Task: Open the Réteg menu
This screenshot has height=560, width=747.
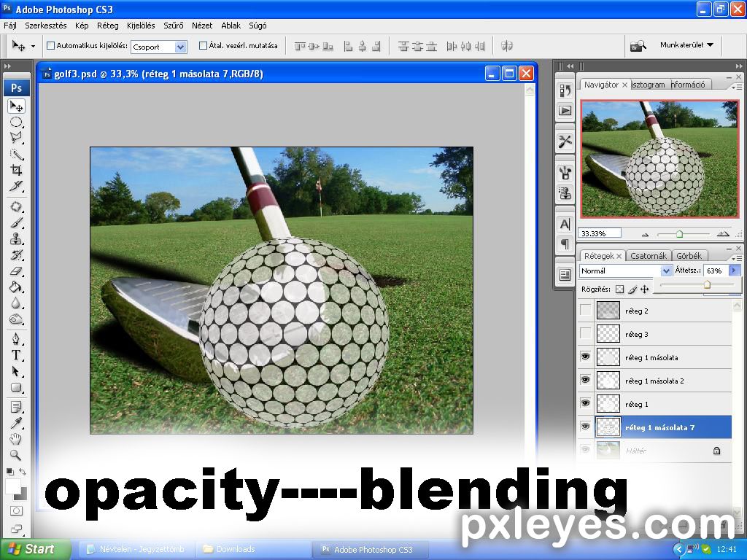Action: click(108, 26)
